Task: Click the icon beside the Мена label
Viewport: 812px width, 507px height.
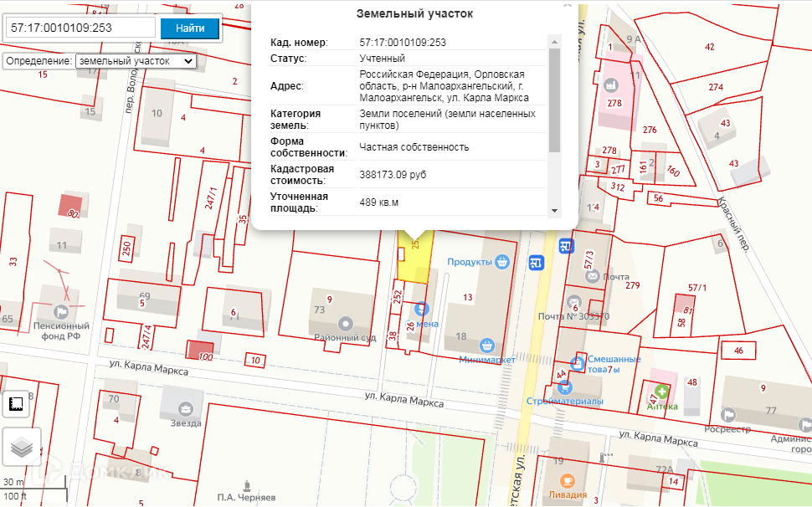Action: coord(422,309)
